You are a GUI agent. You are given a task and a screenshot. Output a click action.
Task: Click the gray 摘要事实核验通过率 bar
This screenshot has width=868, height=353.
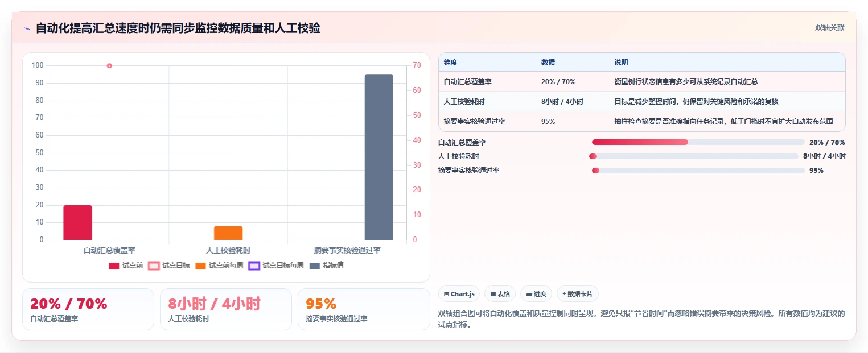[379, 157]
